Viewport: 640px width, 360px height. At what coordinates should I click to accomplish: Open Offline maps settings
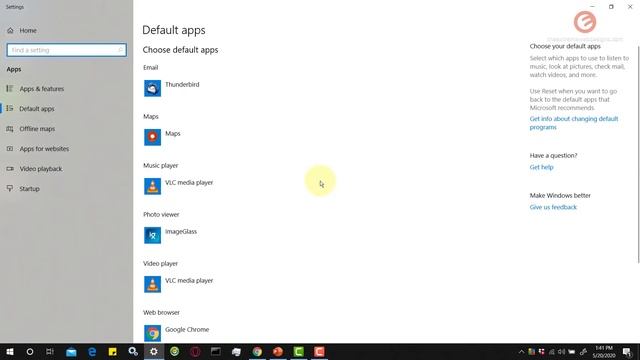tap(31, 129)
